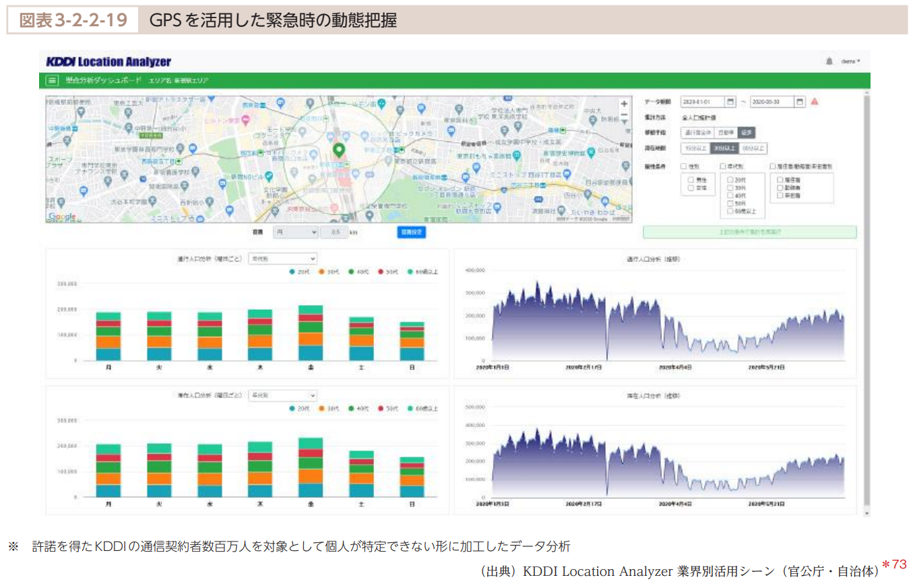Click the 60歳以上 legend swatch in top chart

[408, 271]
